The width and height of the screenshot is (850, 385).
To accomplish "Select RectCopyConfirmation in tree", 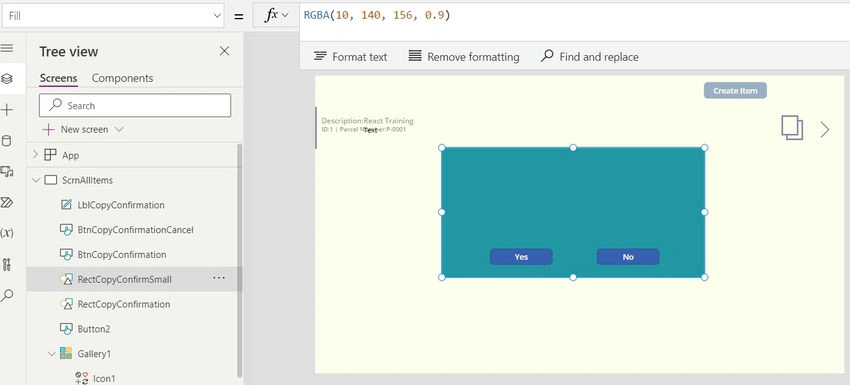I will coord(124,304).
